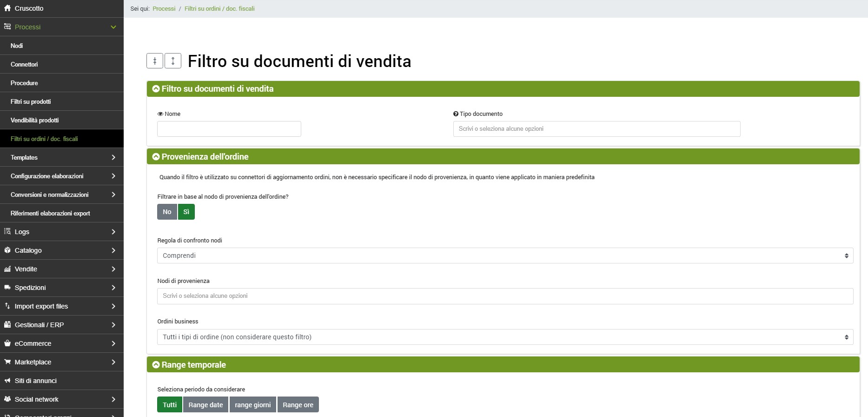Choose the 'Range date' period option
Screen dimensions: 868x417
pos(205,405)
